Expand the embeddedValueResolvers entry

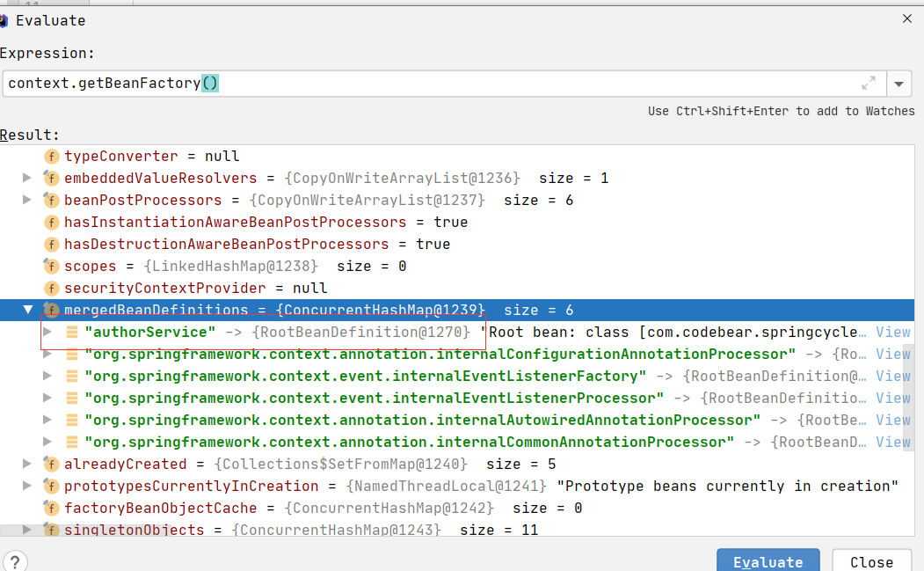point(28,178)
